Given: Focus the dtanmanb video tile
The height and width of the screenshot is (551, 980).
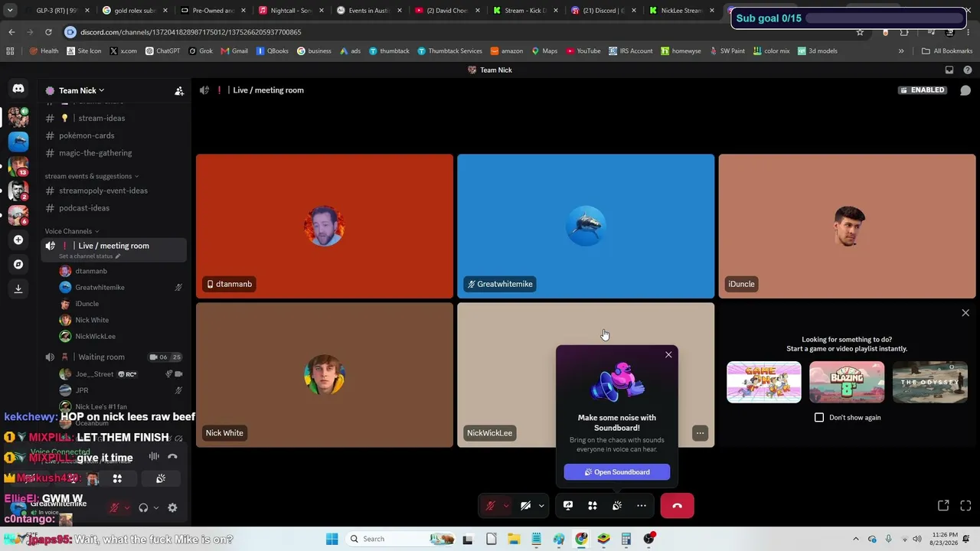Looking at the screenshot, I should click(x=325, y=226).
